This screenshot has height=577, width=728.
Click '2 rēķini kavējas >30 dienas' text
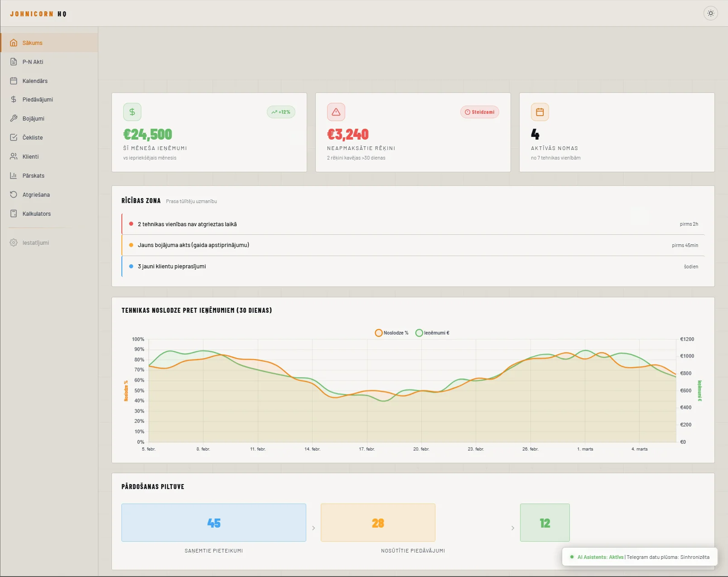pos(356,158)
